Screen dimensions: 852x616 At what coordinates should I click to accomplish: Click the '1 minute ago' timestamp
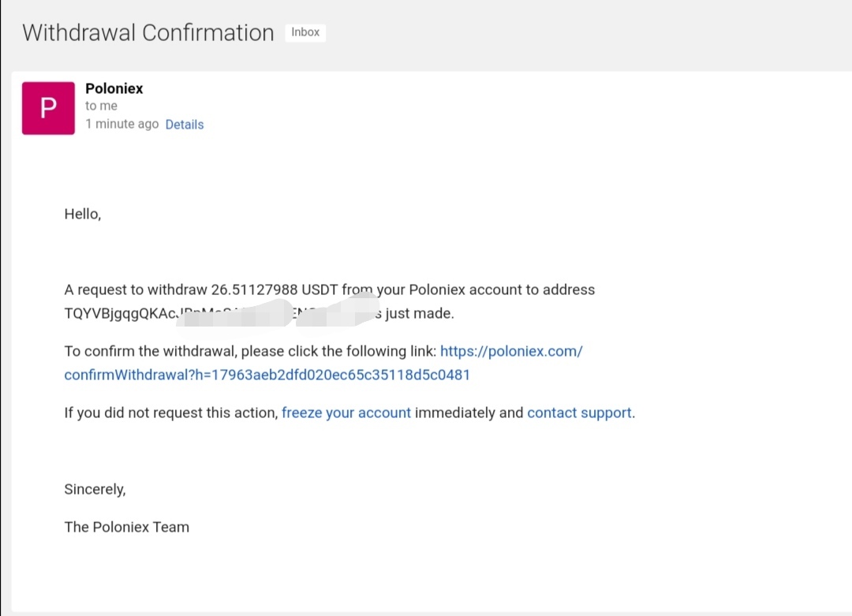(121, 125)
